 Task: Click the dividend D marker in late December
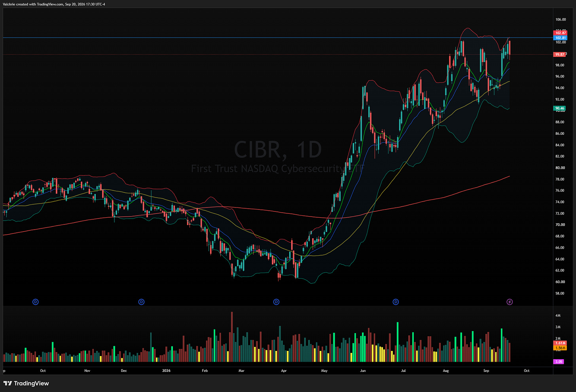coord(141,302)
